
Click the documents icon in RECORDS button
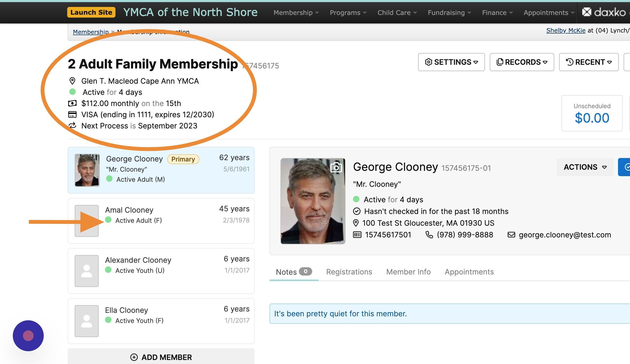point(500,62)
